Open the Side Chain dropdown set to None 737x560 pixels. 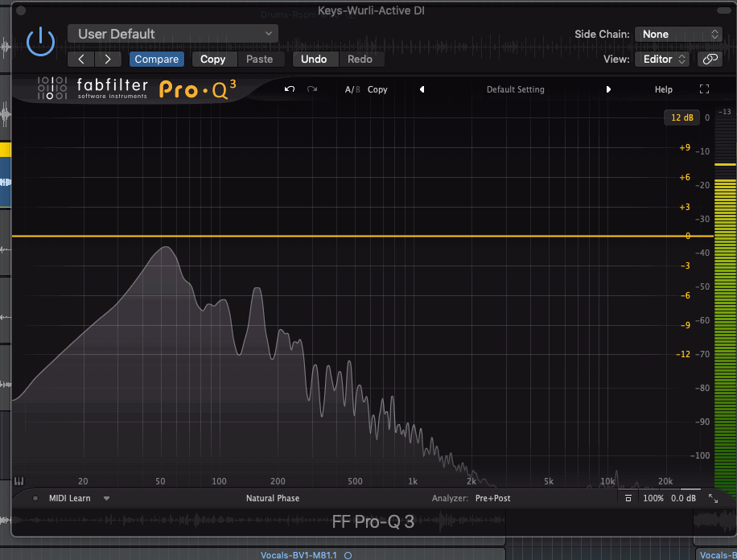click(679, 35)
